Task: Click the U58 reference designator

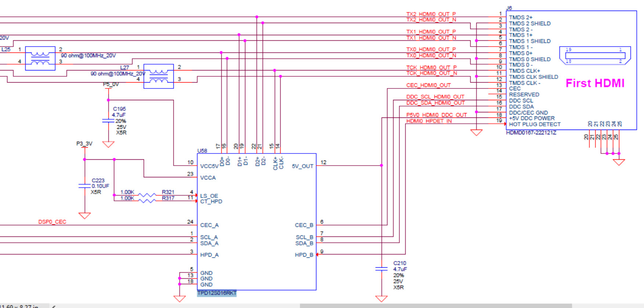Action: pyautogui.click(x=202, y=151)
